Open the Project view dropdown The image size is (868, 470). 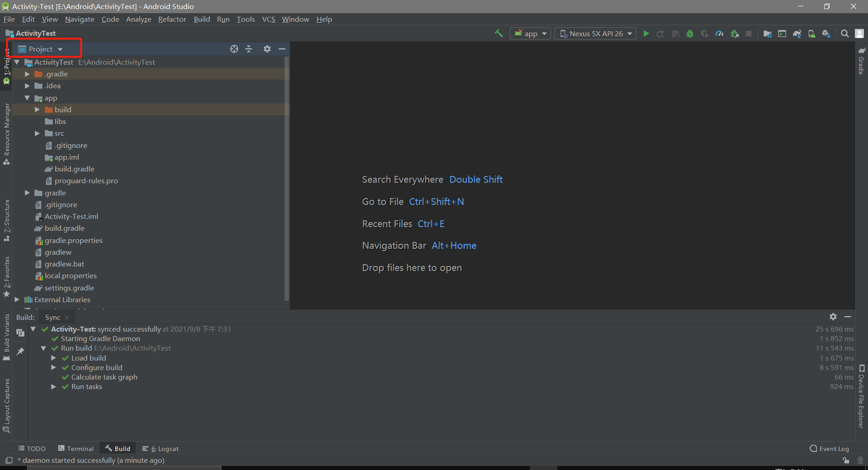[x=41, y=49]
